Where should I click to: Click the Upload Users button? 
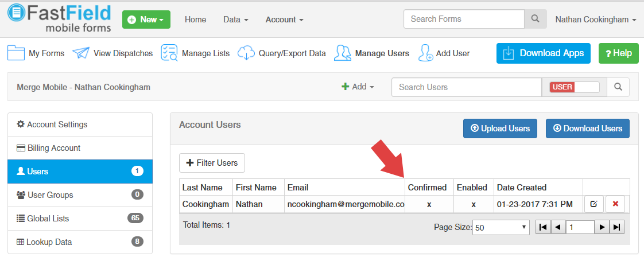pyautogui.click(x=500, y=128)
